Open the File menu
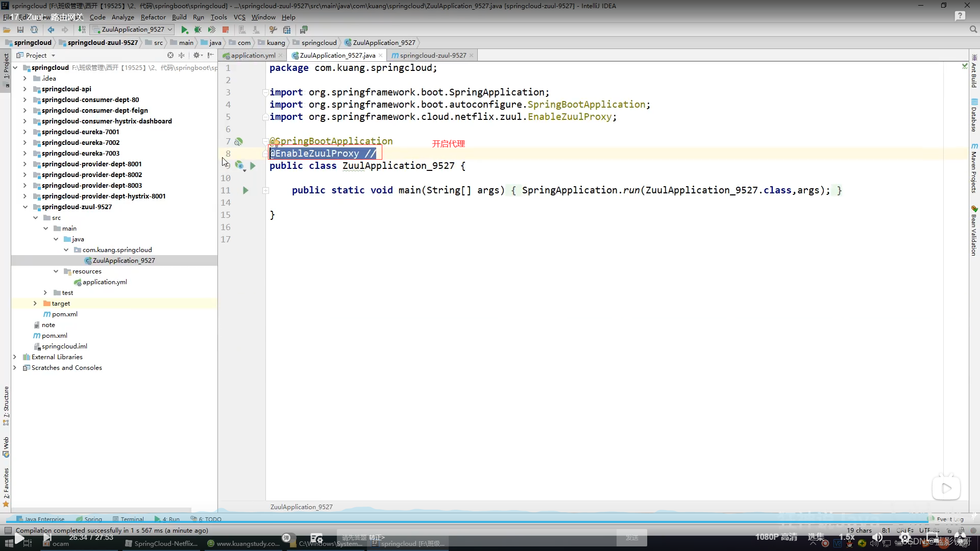 tap(7, 17)
